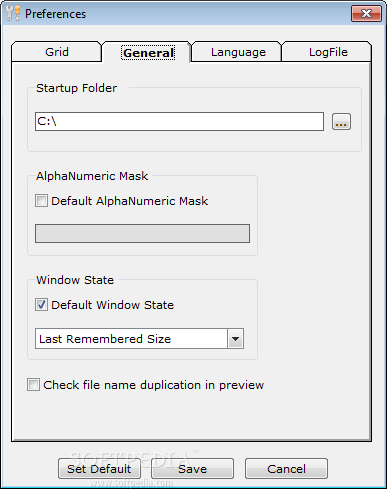Click the Startup Folder path field
This screenshot has height=489, width=387.
coord(179,121)
